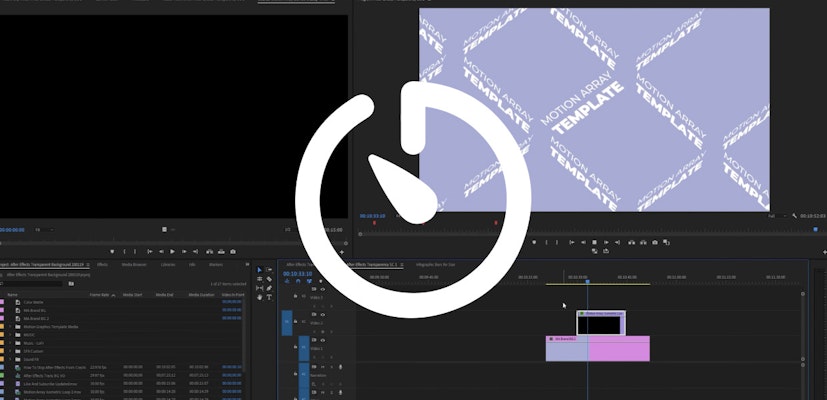The height and width of the screenshot is (400, 827).
Task: Toggle lock on Video 1 track
Action: [x=296, y=347]
